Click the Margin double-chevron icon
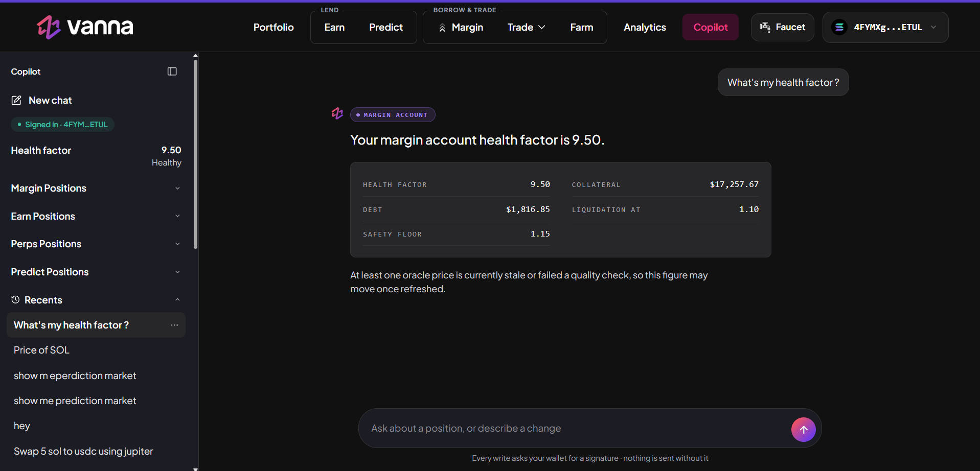Viewport: 980px width, 471px height. pyautogui.click(x=442, y=28)
